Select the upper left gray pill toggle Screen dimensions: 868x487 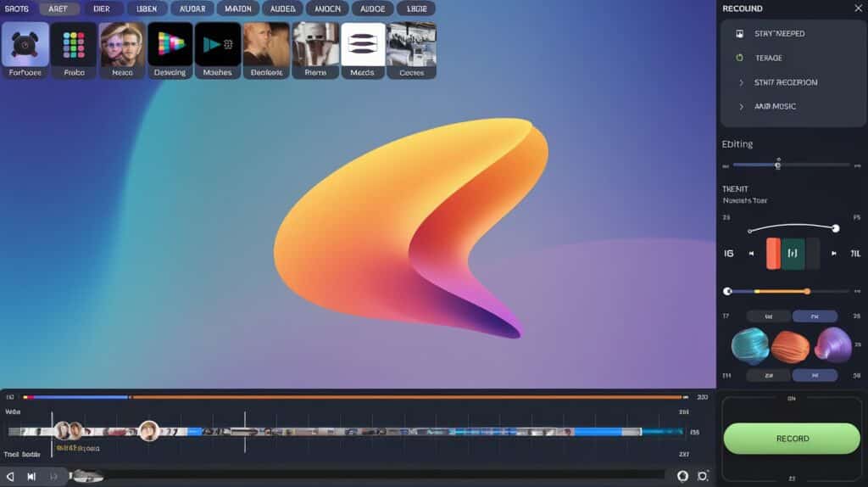coord(768,316)
